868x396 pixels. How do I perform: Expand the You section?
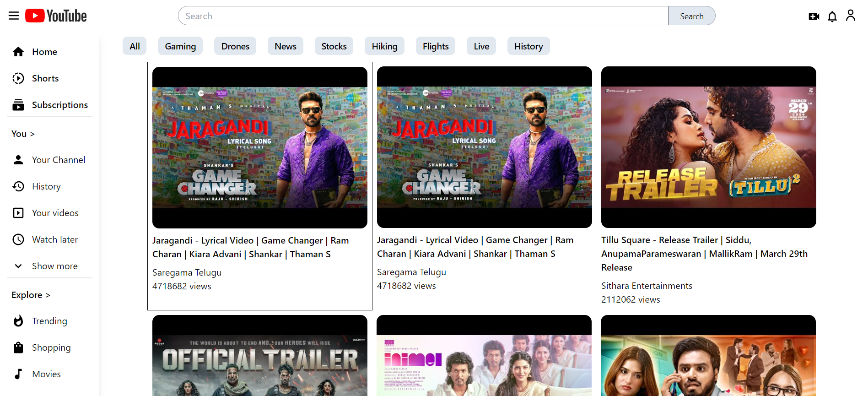point(23,134)
